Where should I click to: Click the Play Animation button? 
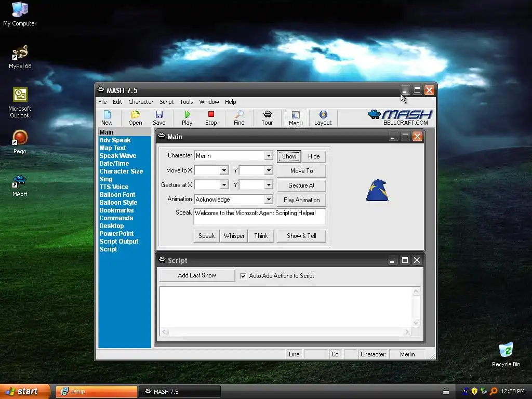point(302,200)
